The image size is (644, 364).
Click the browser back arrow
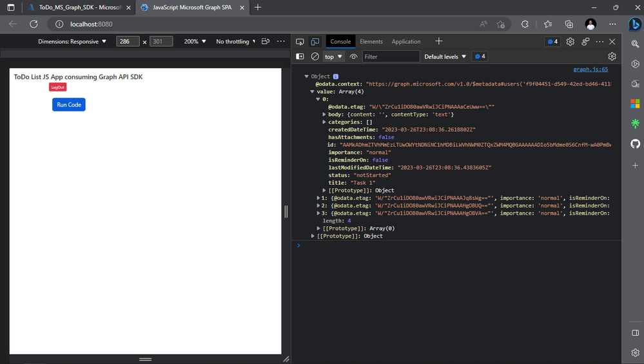pos(13,24)
